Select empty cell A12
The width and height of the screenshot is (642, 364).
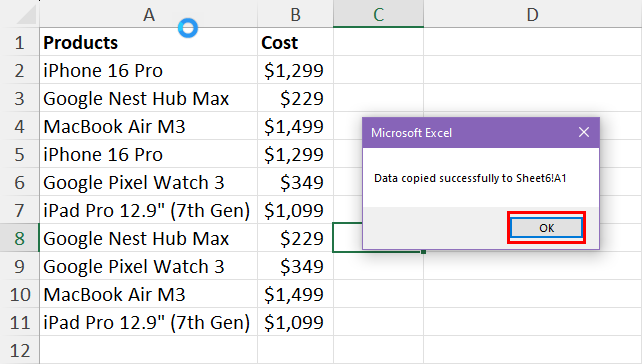coord(149,350)
